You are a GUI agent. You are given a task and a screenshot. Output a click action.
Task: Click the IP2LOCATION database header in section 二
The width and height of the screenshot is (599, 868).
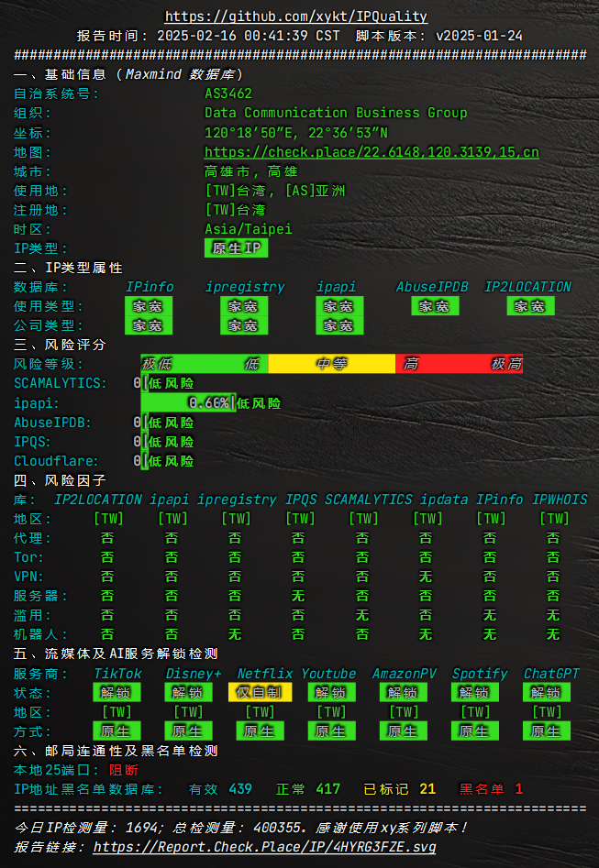[527, 287]
